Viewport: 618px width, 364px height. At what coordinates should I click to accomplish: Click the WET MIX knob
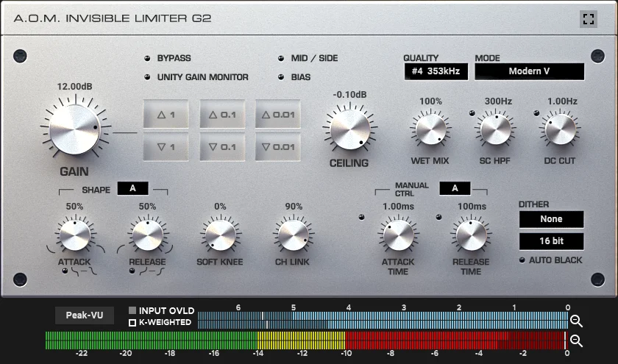[431, 129]
